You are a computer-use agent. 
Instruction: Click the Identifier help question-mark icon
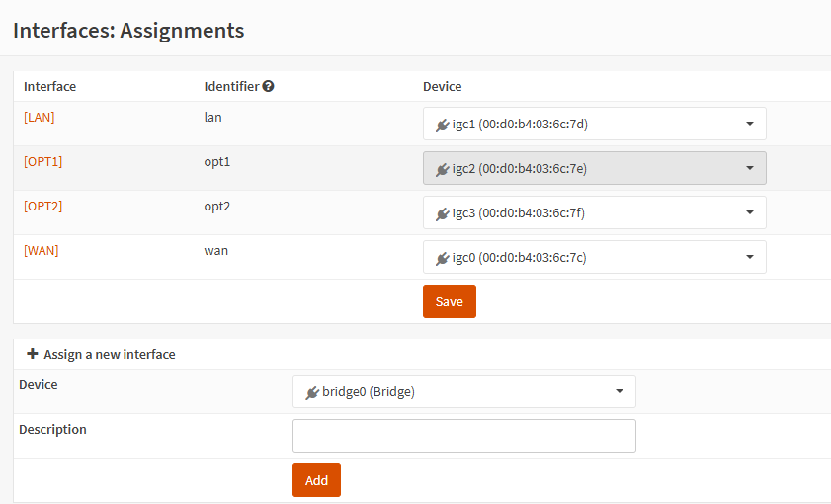[269, 87]
